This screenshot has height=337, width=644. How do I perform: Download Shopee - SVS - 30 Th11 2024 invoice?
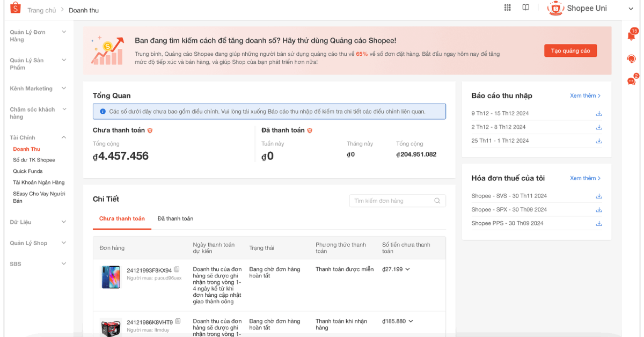coord(599,196)
